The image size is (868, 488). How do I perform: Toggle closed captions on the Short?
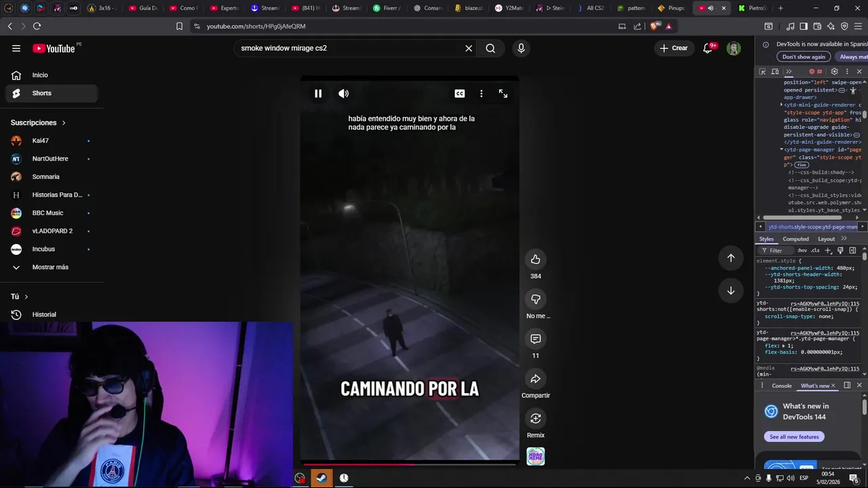pyautogui.click(x=460, y=94)
